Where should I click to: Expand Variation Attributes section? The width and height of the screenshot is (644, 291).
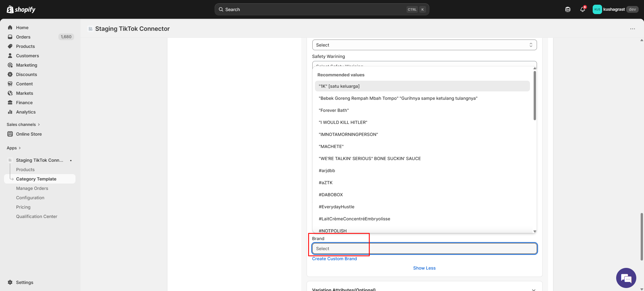pos(533,289)
